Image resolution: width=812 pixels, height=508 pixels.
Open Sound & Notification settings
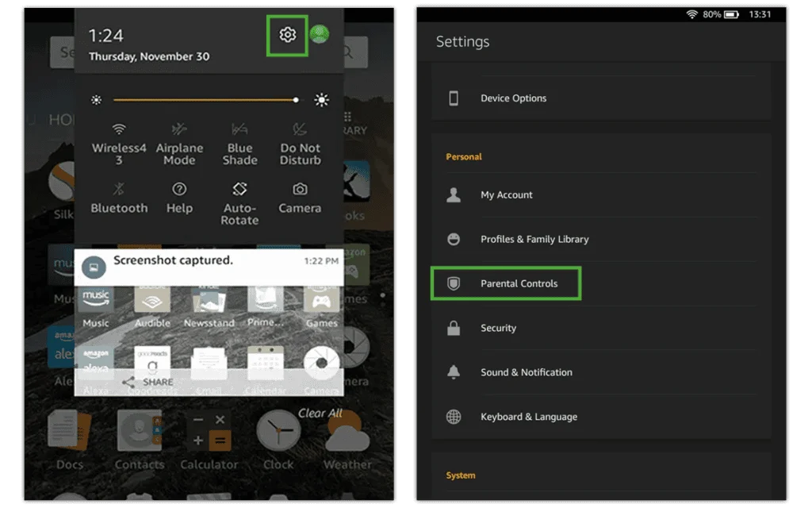(601, 372)
